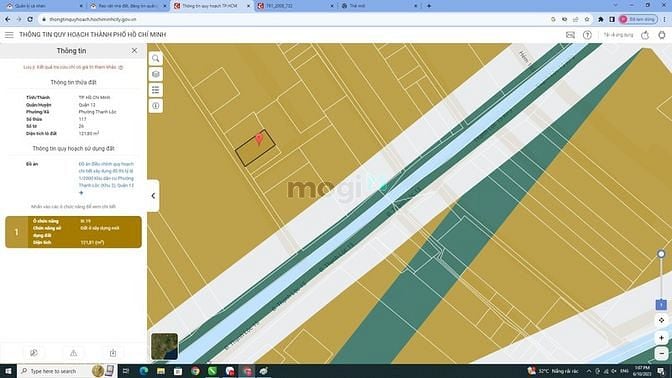Click the share icon in panel footer

[x=113, y=353]
